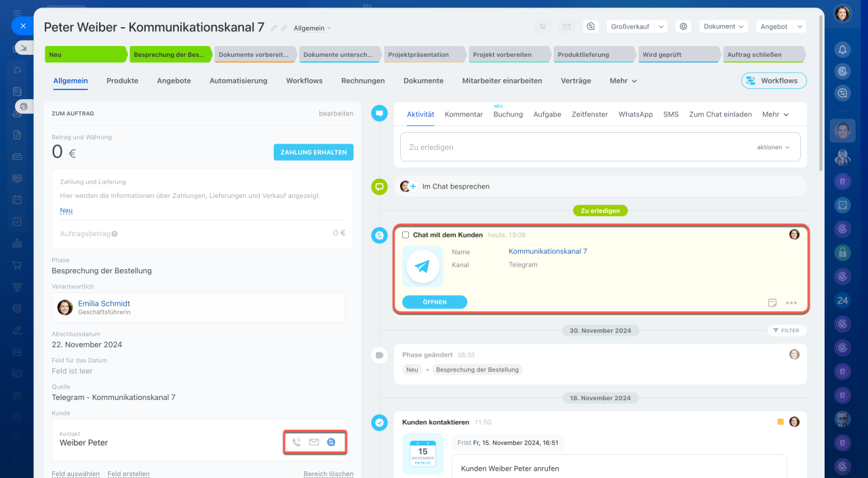Open the Angebot dropdown arrow
Screen dimensions: 868x478
(x=800, y=26)
